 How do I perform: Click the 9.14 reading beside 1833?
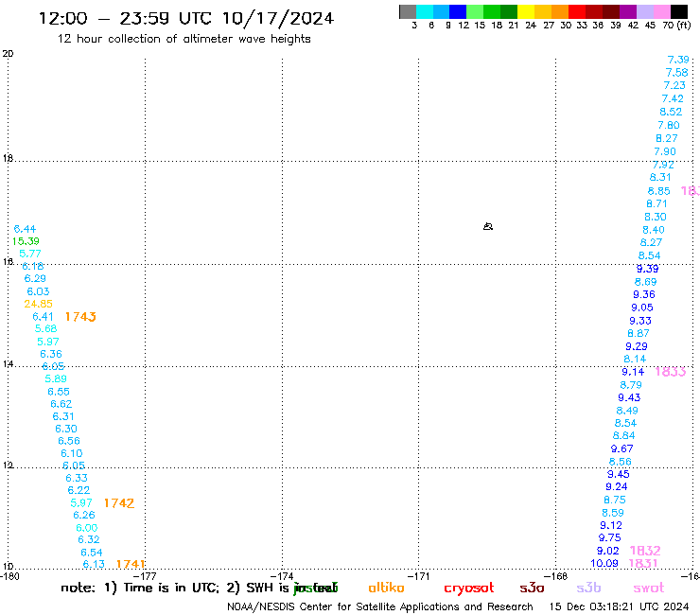coord(633,372)
